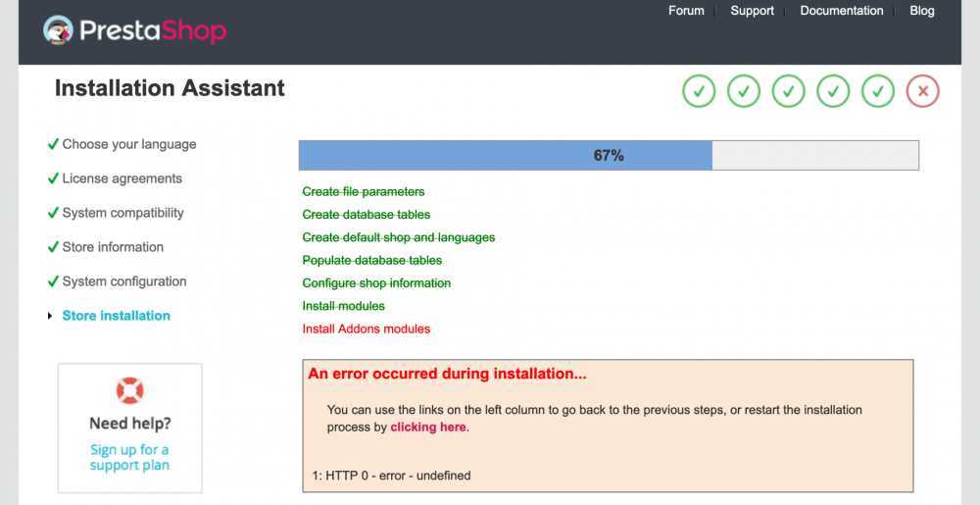Click checkmark beside Choose your language
Viewport: 980px width, 505px height.
[x=53, y=144]
